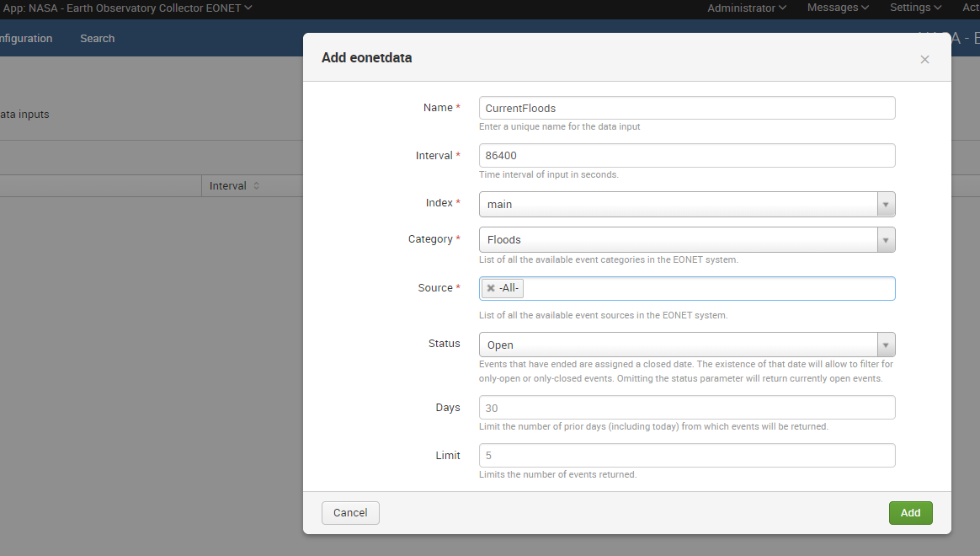Viewport: 980px width, 556px height.
Task: Click the Index dropdown arrow
Action: (885, 204)
